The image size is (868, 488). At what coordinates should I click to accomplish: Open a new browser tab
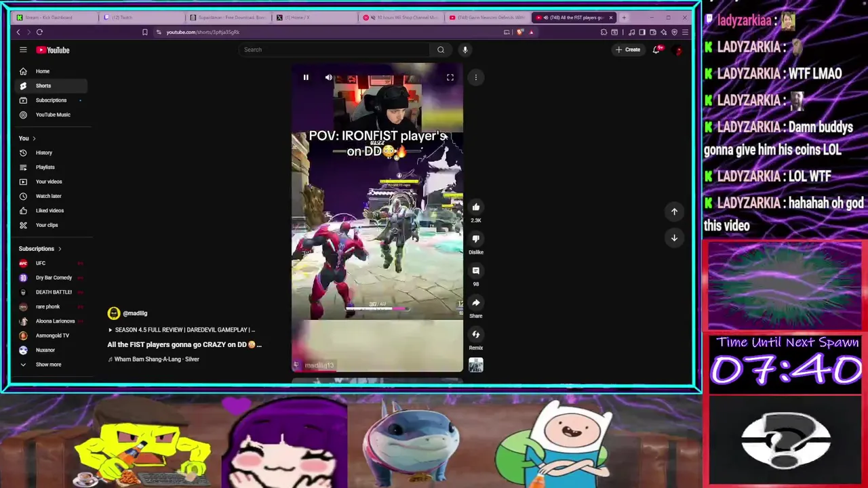624,18
